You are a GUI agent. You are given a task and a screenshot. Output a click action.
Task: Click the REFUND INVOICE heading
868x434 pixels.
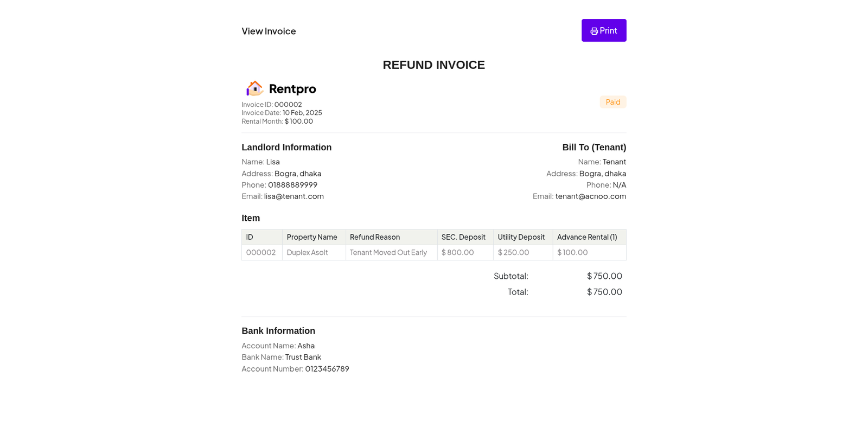433,65
